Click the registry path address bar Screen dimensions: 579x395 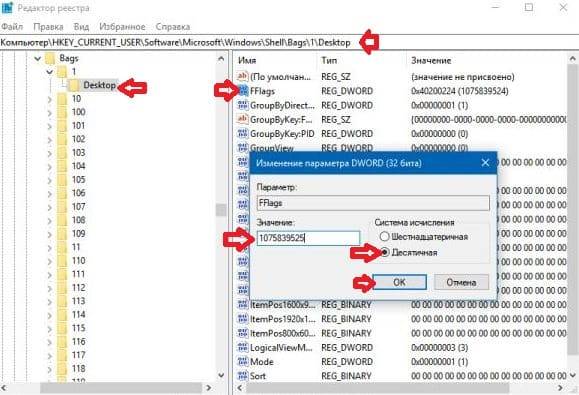pos(290,42)
